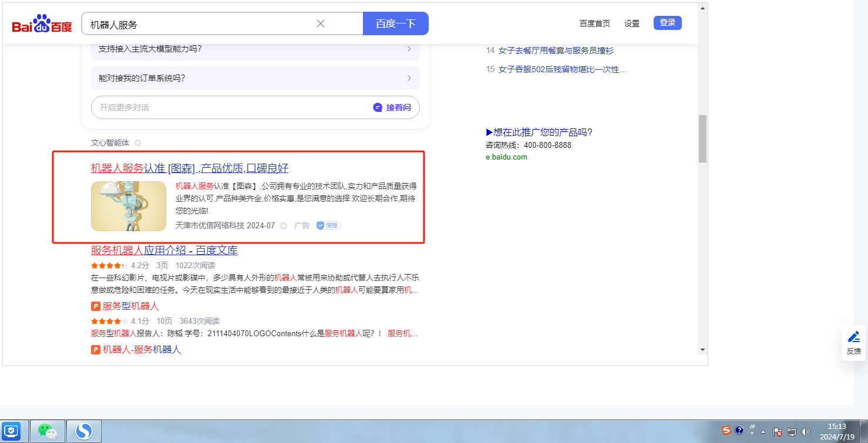Image resolution: width=868 pixels, height=443 pixels.
Task: Open 机器人服务认准[图森] ad title link
Action: tap(190, 168)
